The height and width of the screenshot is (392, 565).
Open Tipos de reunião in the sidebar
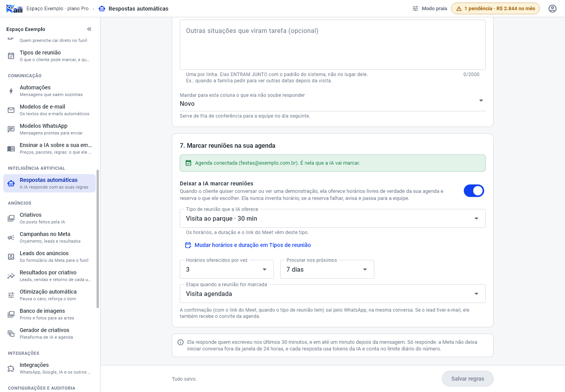[49, 56]
